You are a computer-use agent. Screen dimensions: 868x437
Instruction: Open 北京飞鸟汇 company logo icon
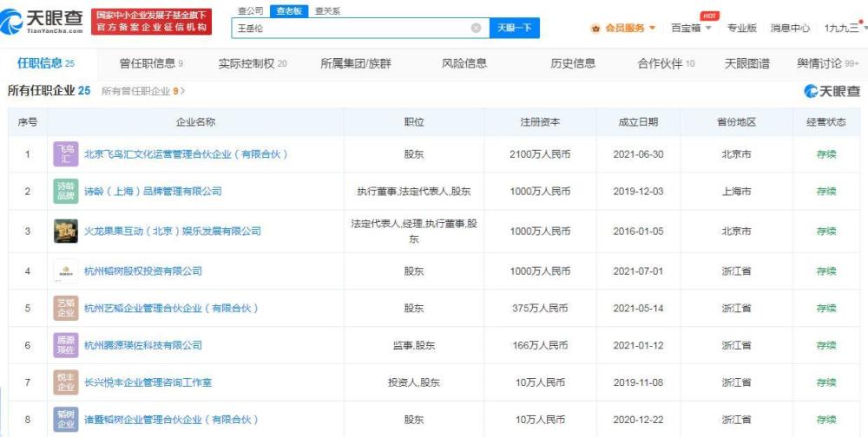[66, 154]
